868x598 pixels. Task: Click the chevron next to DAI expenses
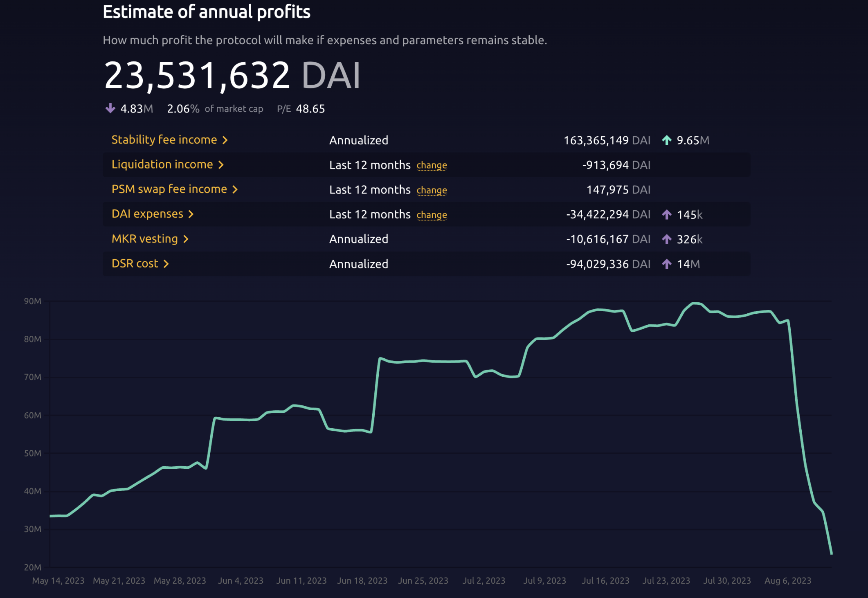(191, 214)
